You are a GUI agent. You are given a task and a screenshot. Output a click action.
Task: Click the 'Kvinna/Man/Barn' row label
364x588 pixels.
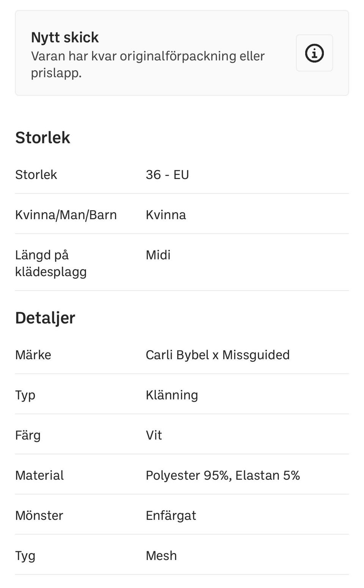point(66,215)
